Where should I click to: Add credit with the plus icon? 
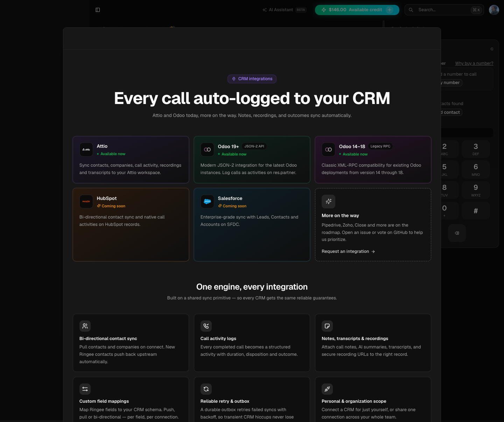click(390, 10)
